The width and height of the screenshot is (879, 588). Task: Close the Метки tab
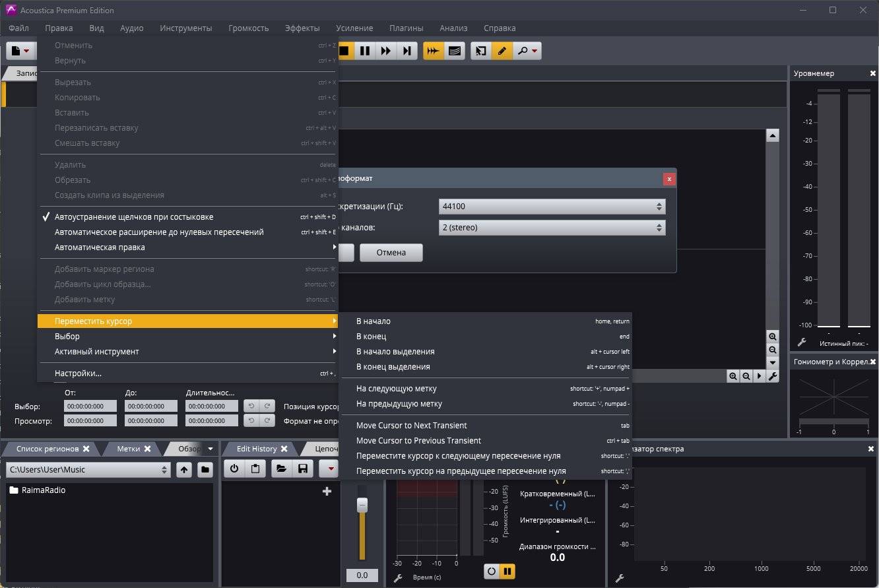[148, 449]
